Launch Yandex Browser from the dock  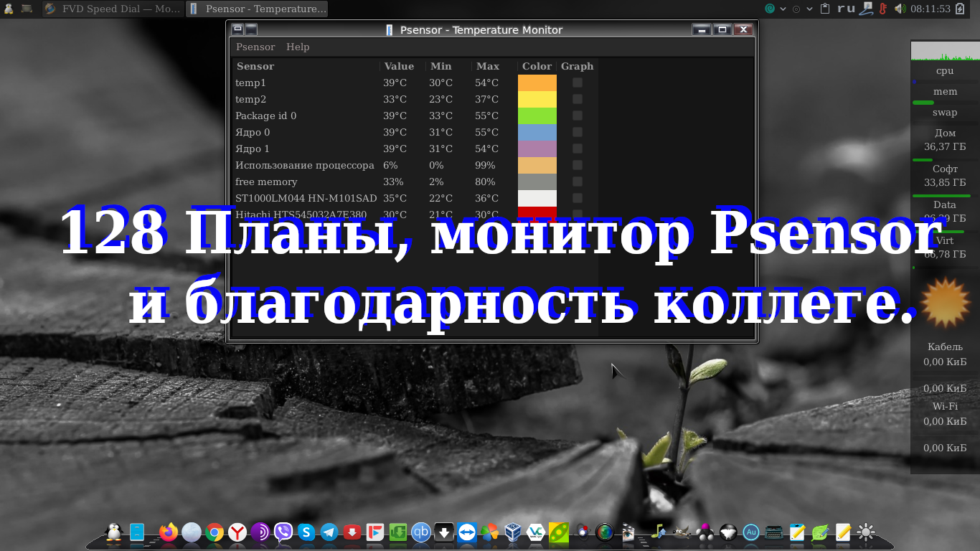click(x=237, y=532)
